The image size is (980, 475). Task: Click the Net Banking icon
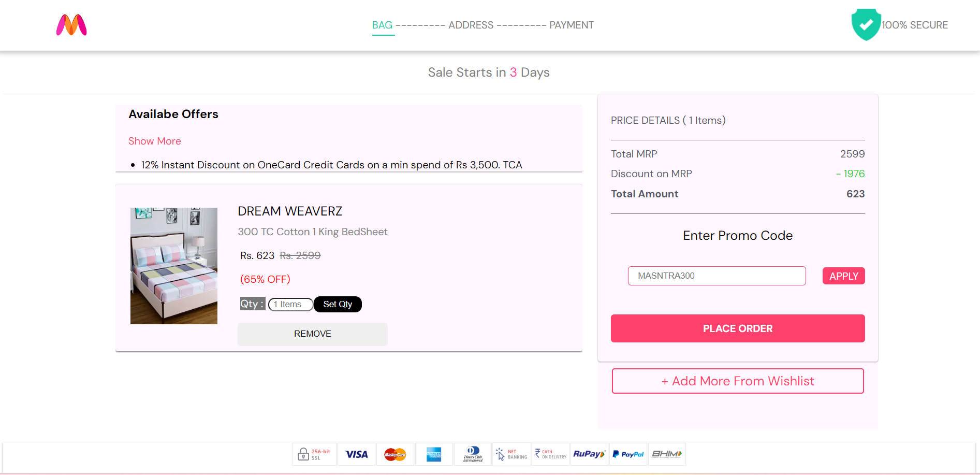[x=511, y=454]
